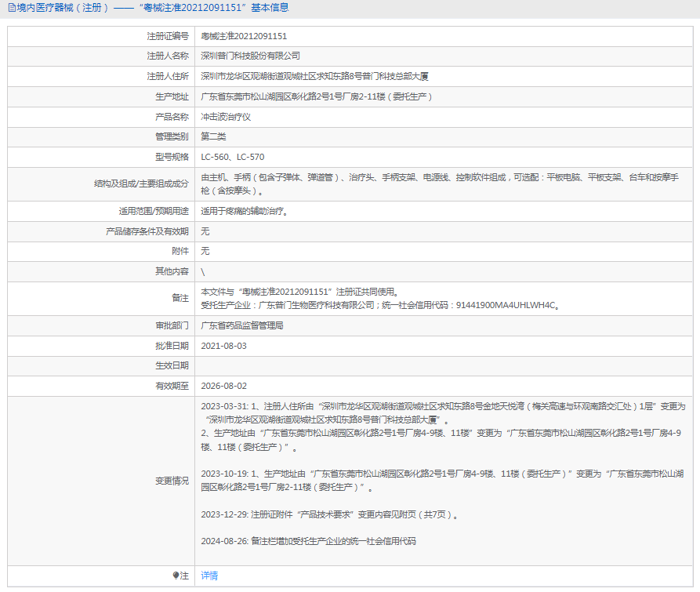Click the 审批部门 label
700x592 pixels.
click(172, 326)
